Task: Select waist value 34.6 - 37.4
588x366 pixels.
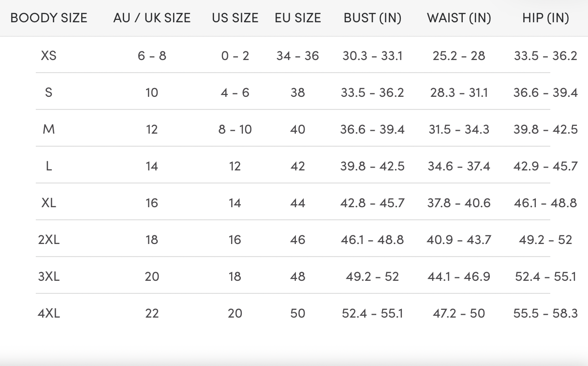Action: pyautogui.click(x=459, y=166)
